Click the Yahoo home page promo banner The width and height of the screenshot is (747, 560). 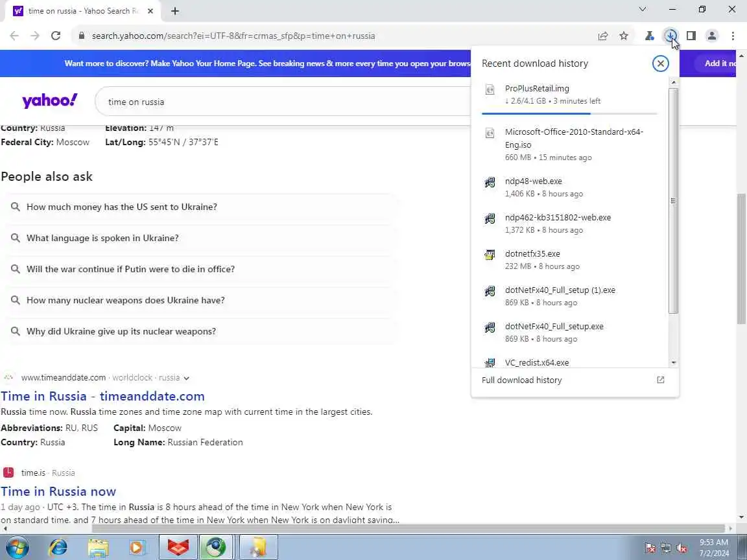[267, 64]
